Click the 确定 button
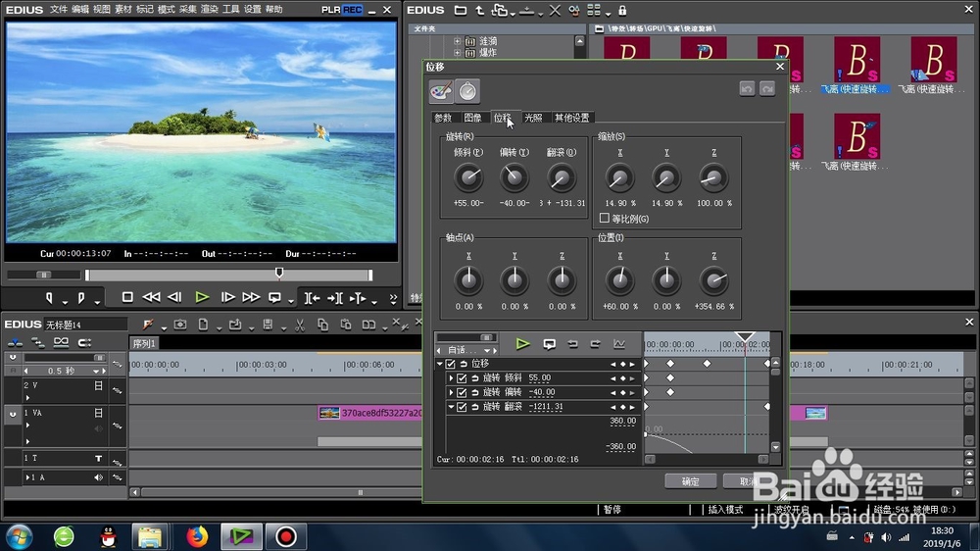Viewport: 980px width, 551px height. tap(691, 481)
